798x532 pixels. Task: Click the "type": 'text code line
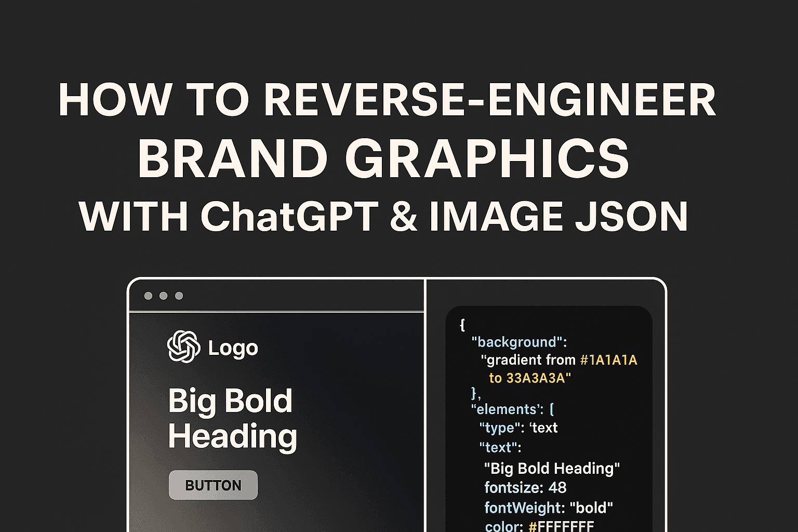pos(518,428)
